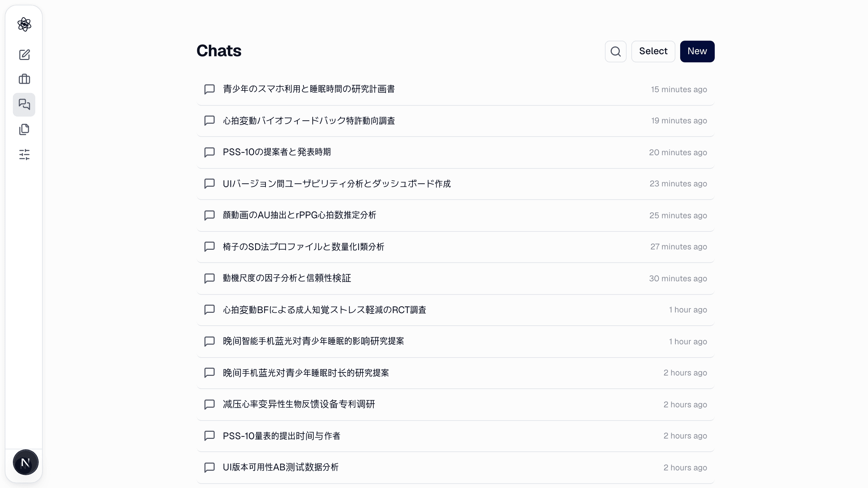Open chat 動機尺度の因子分析と信頼性検証
The width and height of the screenshot is (868, 488).
point(455,279)
